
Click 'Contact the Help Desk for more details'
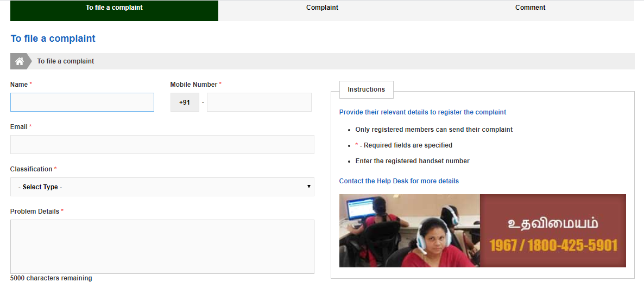coord(399,181)
